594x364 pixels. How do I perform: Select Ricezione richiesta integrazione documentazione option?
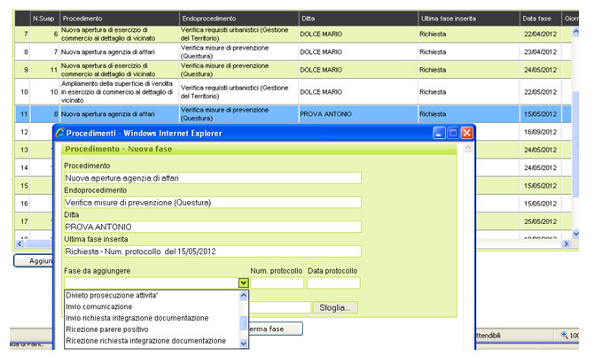(146, 341)
